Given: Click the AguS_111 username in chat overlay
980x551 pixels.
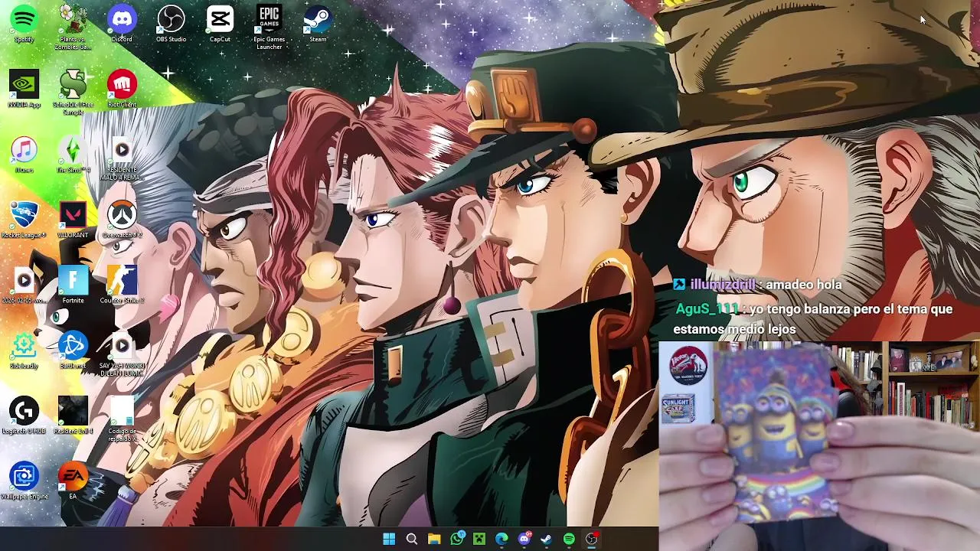Looking at the screenshot, I should [x=707, y=309].
